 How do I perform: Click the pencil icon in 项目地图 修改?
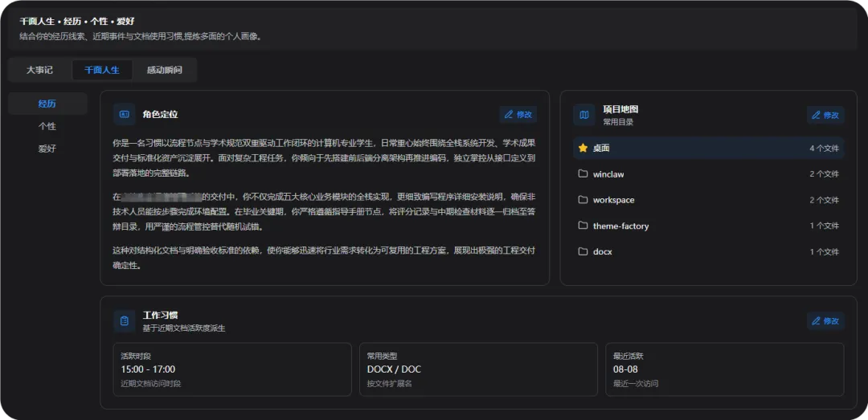(816, 115)
